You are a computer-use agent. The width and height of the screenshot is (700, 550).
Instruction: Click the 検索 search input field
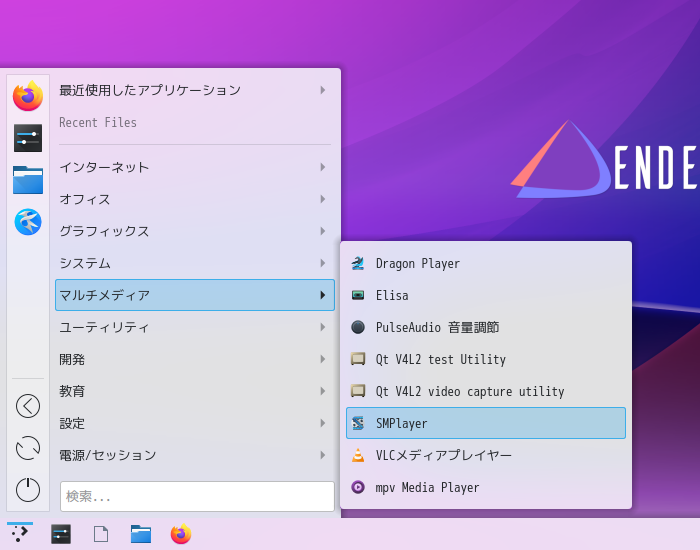pyautogui.click(x=197, y=496)
